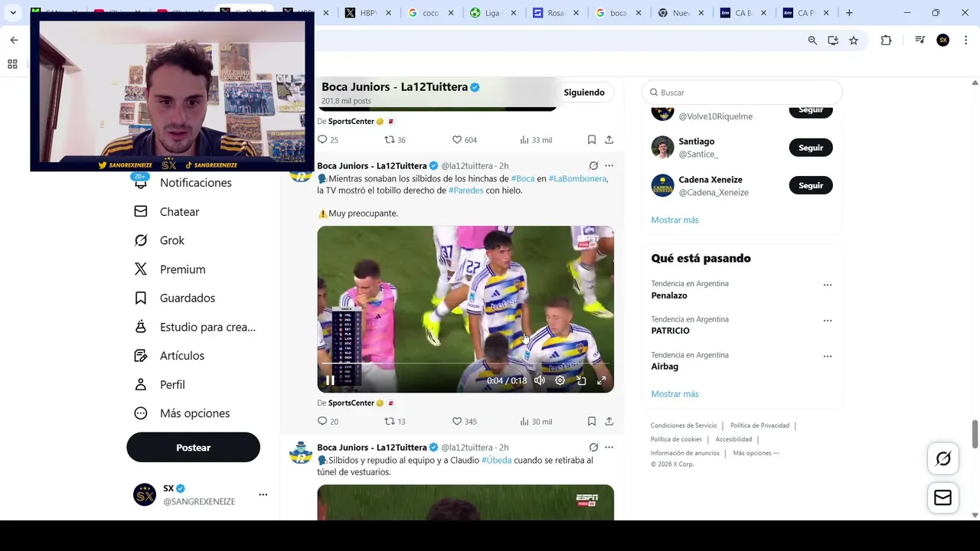This screenshot has width=980, height=551.
Task: Open Notificaciones in the sidebar
Action: tap(195, 183)
